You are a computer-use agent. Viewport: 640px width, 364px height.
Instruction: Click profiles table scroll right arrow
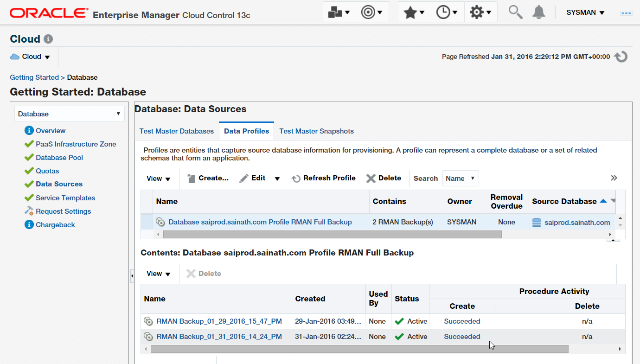(610, 235)
